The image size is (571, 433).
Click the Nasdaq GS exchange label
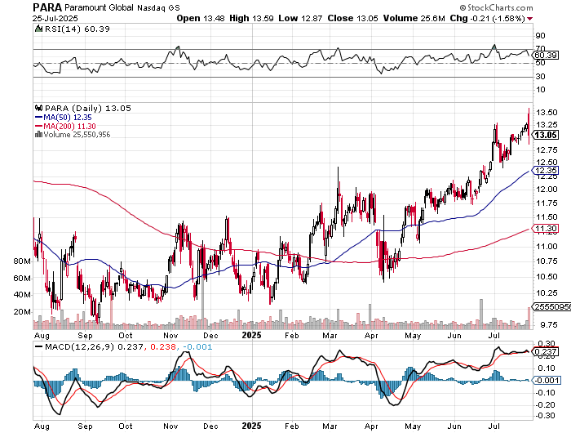point(158,8)
